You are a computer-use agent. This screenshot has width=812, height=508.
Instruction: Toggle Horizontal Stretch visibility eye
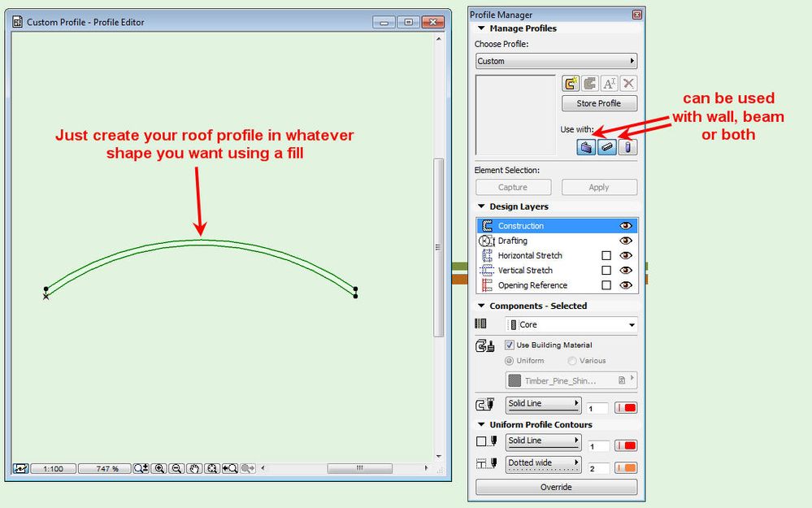(626, 255)
